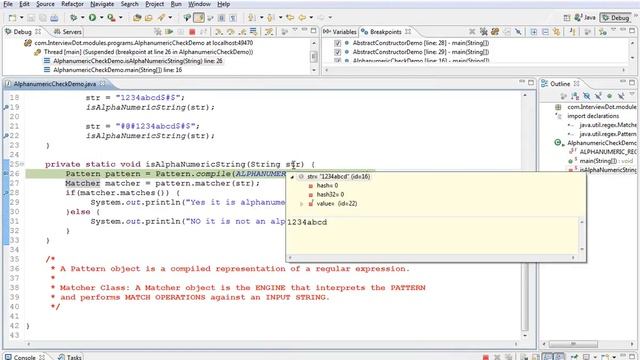This screenshot has height=360, width=640.
Task: Click Drop to Frame icon
Action: tap(253, 31)
